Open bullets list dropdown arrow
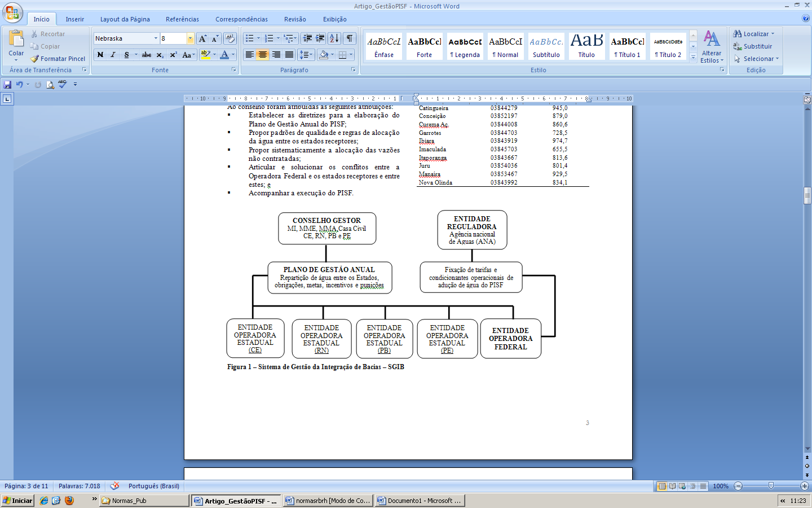The image size is (812, 508). coord(258,38)
